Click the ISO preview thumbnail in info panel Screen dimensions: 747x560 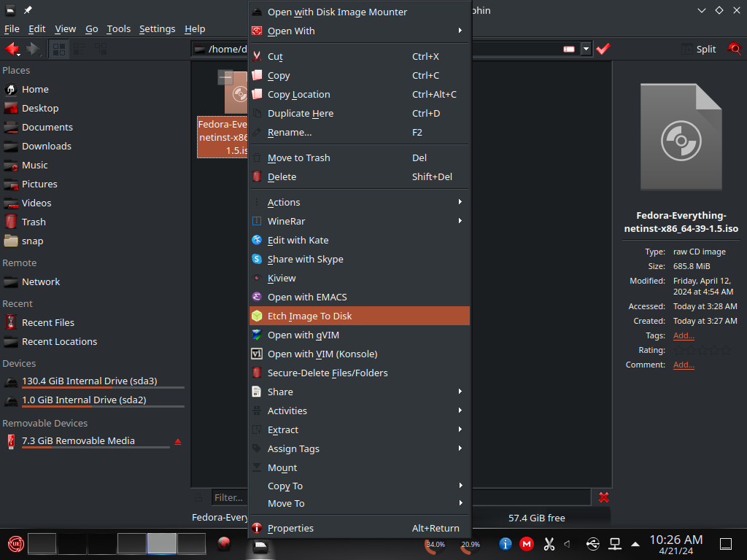[681, 137]
